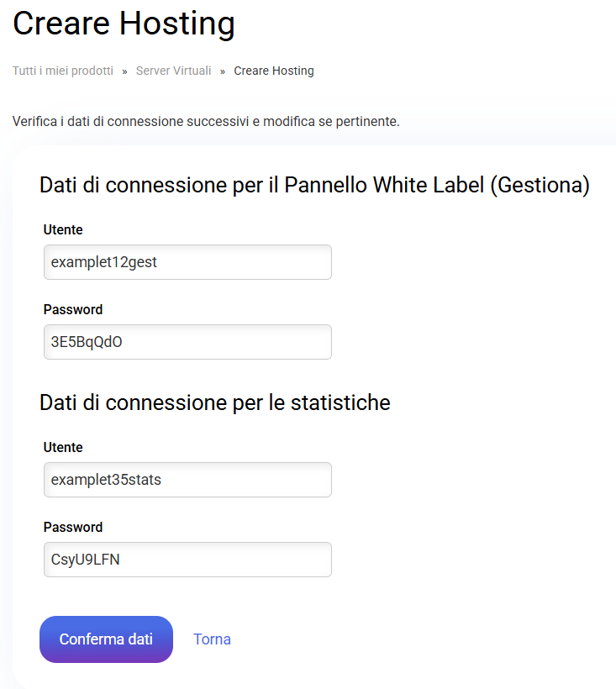The image size is (616, 689).
Task: Click the 'Utente' label in statistics section
Action: pos(63,447)
